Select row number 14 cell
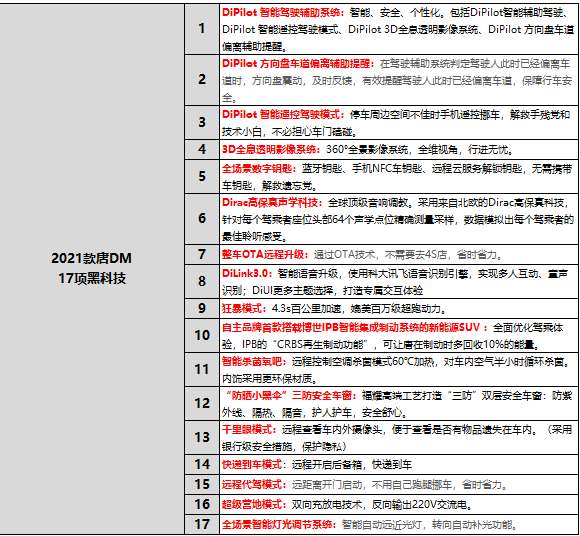The width and height of the screenshot is (580, 536). (x=202, y=464)
